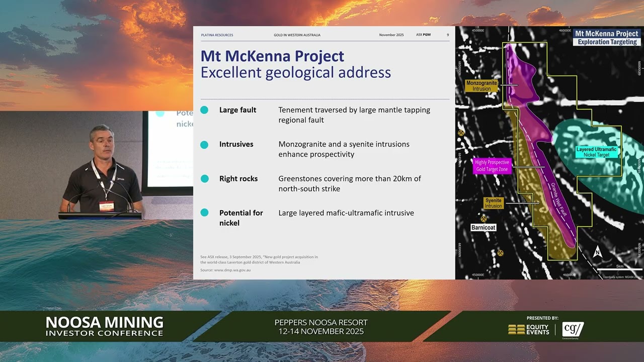
Task: Click the 'Right rocks' heading
Action: pos(238,178)
